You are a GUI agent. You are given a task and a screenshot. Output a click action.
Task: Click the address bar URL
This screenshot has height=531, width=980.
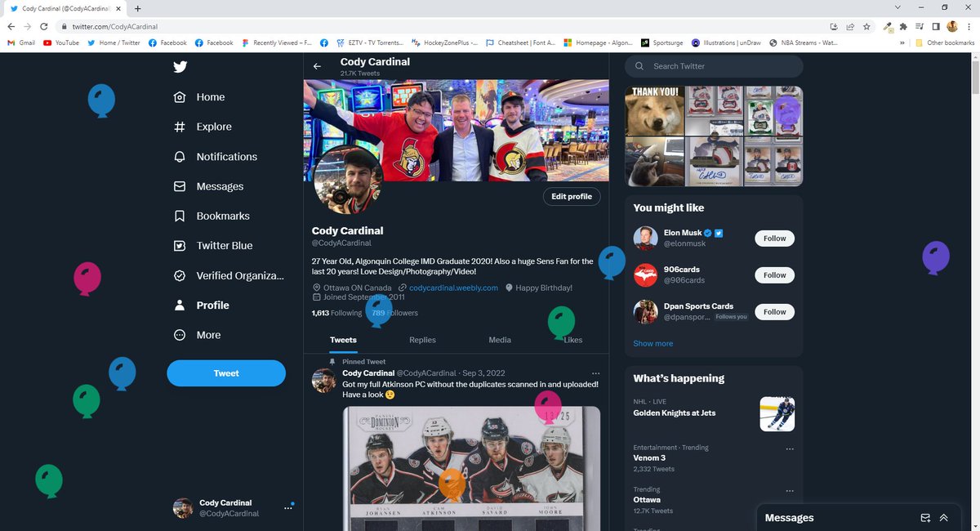point(115,27)
